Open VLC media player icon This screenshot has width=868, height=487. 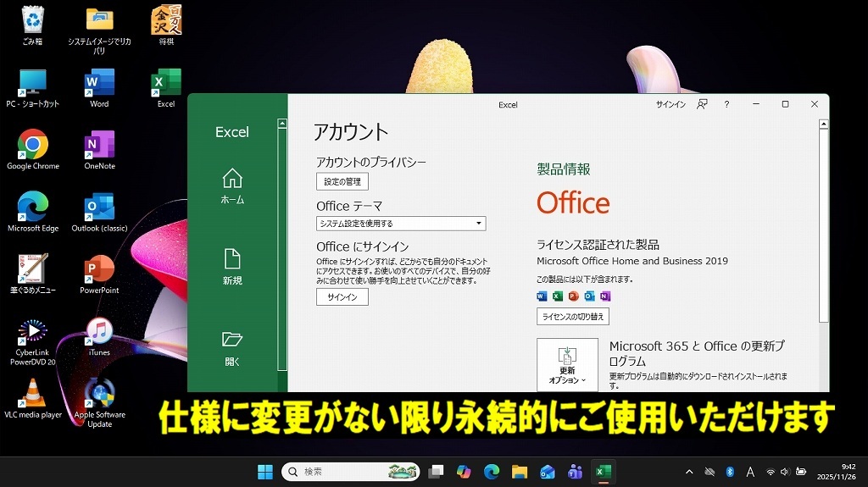pyautogui.click(x=33, y=398)
